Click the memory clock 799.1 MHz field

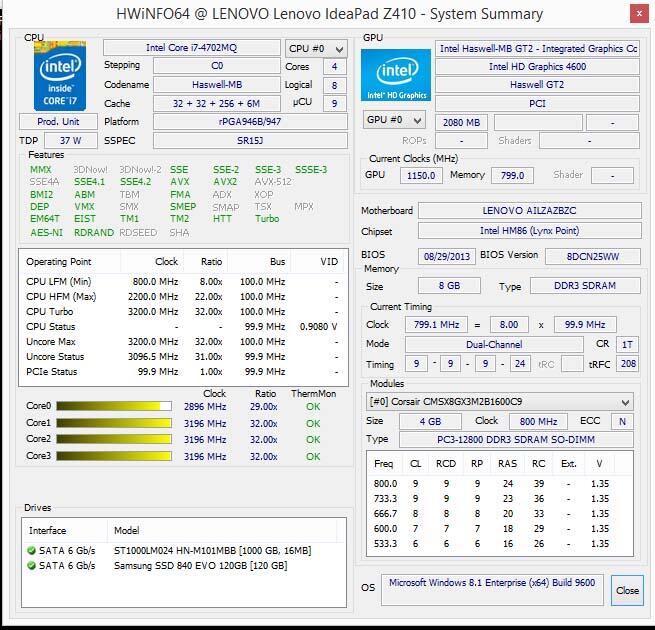pyautogui.click(x=436, y=325)
